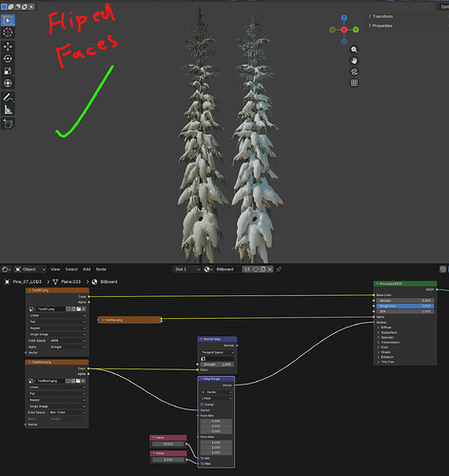Image resolution: width=449 pixels, height=476 pixels.
Task: Adjust the Roughness slider in Principled BSDF
Action: pos(405,307)
